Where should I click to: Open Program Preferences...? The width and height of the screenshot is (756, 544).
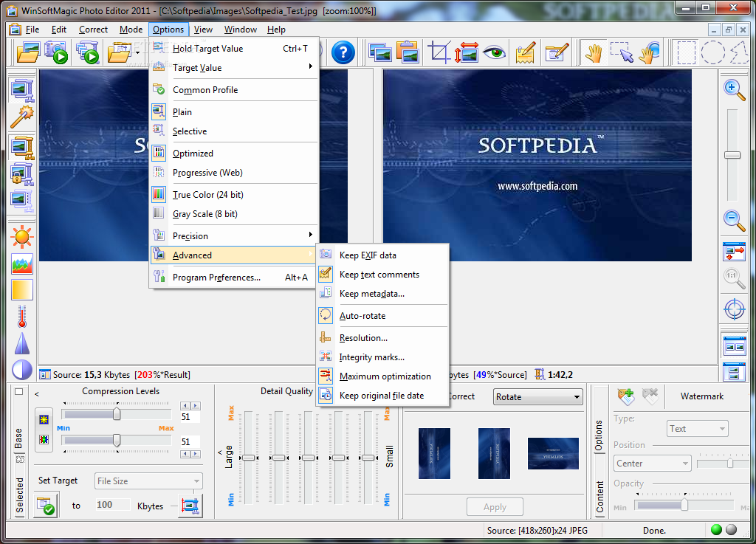(233, 278)
